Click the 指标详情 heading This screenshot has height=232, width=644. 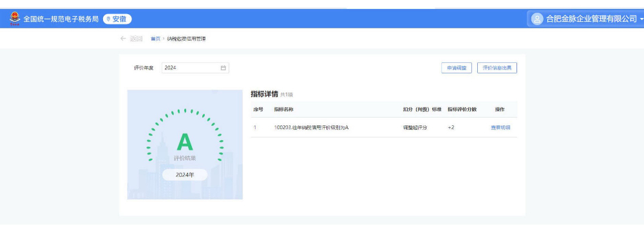(265, 94)
